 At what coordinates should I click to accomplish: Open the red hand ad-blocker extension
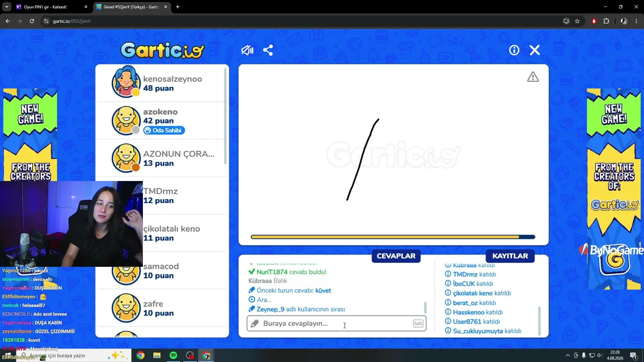pos(594,21)
